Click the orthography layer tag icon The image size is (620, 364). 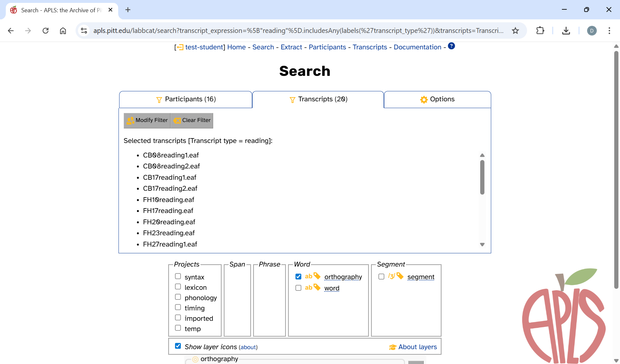317,276
